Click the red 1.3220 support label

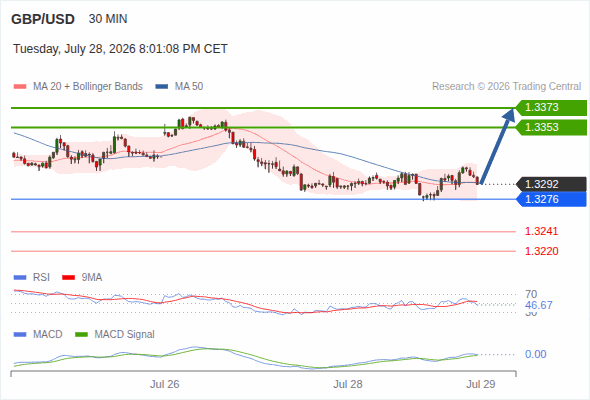coord(541,251)
